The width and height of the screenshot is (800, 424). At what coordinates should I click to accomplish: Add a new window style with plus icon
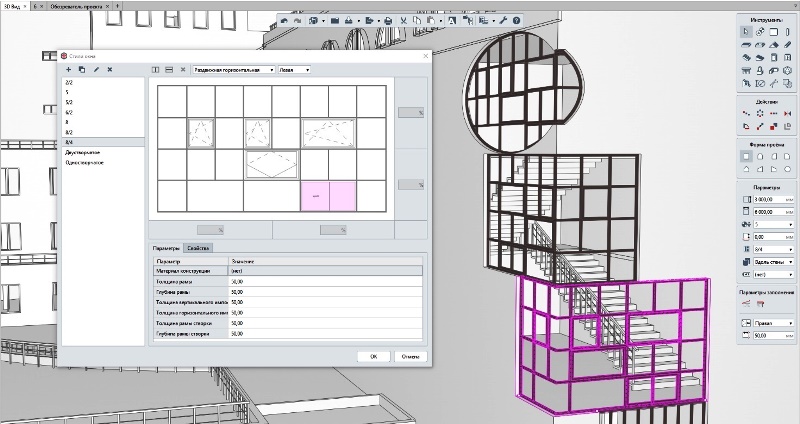coord(68,70)
